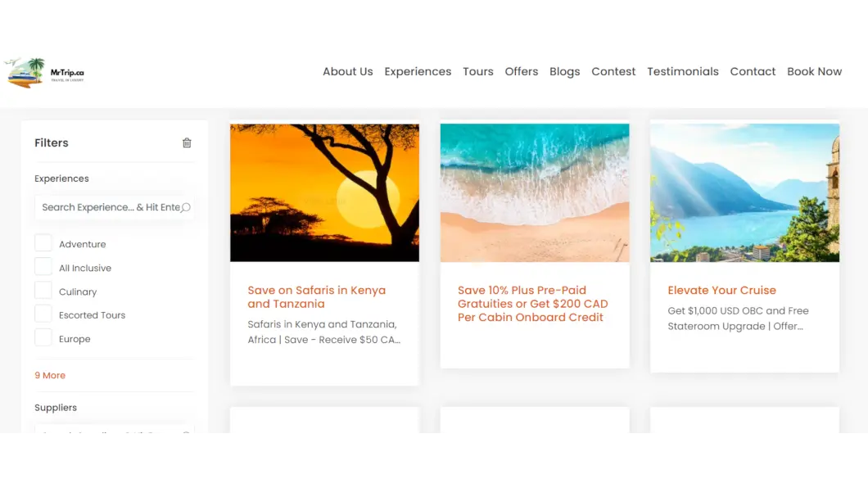Open the Save on Safaris offer title
The width and height of the screenshot is (868, 479).
pos(316,296)
